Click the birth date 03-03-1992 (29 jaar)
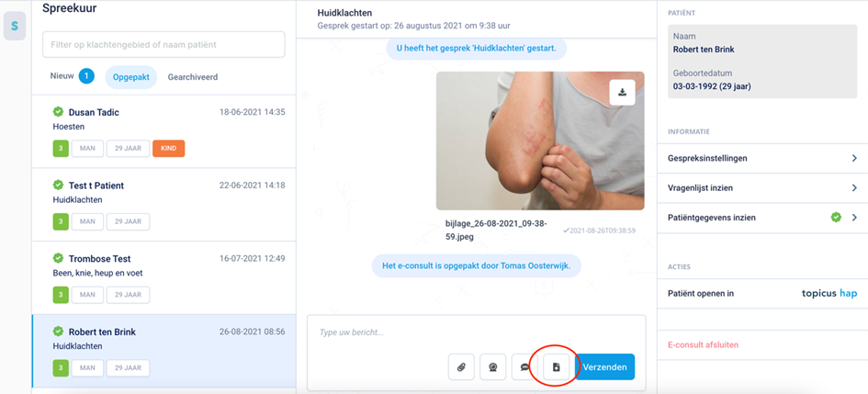This screenshot has height=394, width=868. point(712,86)
